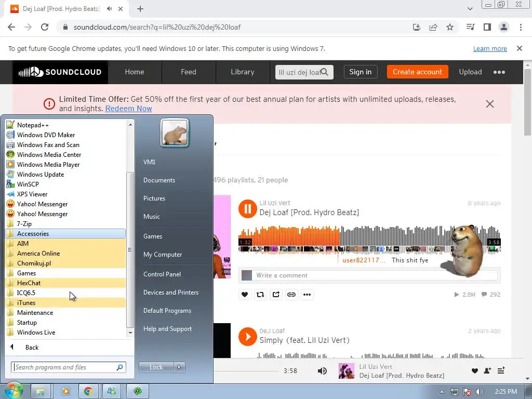Expand America Online folder
Screen dimensions: 532x399
click(x=66, y=253)
